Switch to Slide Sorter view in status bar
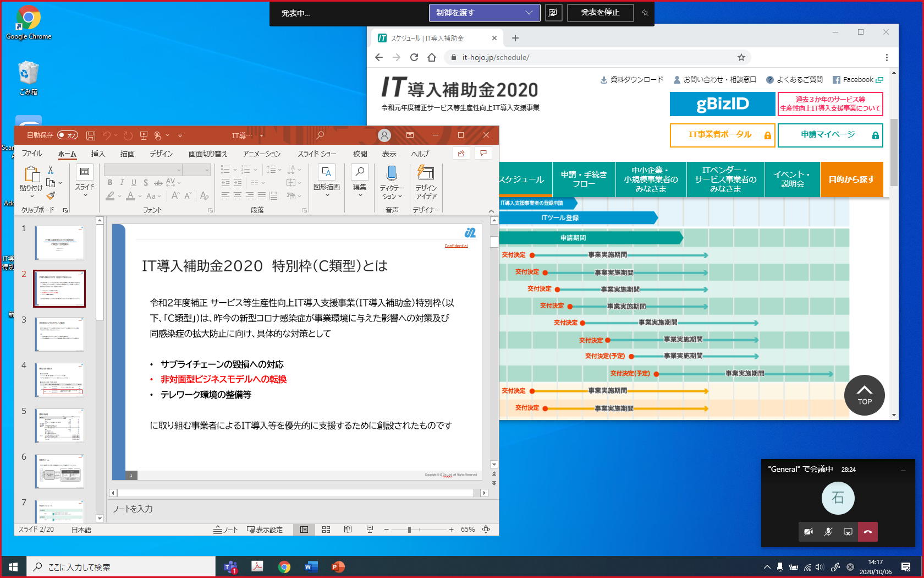924x578 pixels. tap(326, 530)
